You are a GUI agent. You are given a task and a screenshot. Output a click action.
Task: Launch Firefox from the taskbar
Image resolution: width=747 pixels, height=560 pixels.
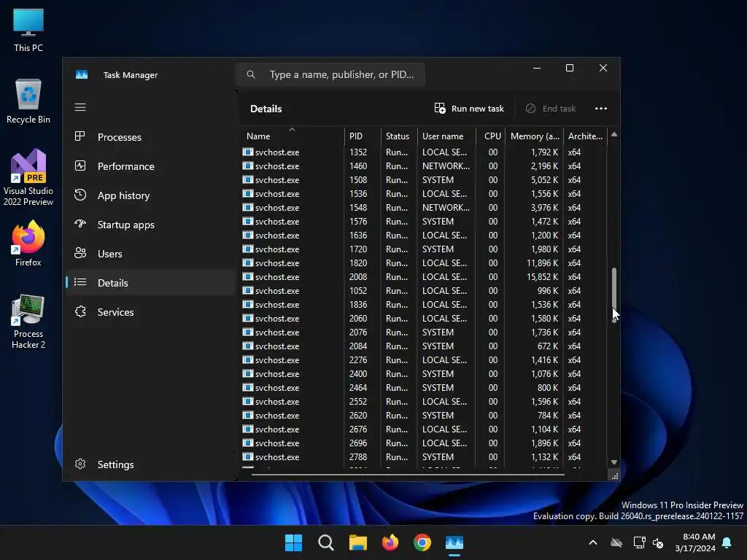coord(390,542)
